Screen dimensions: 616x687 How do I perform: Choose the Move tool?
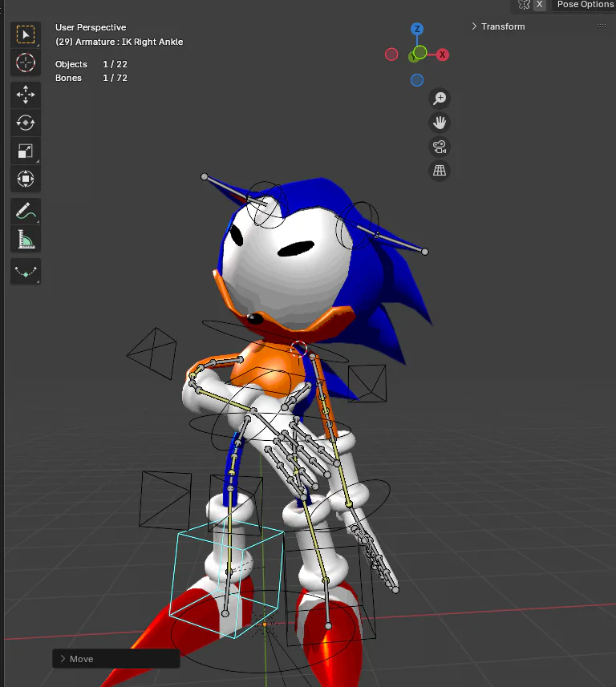(26, 95)
